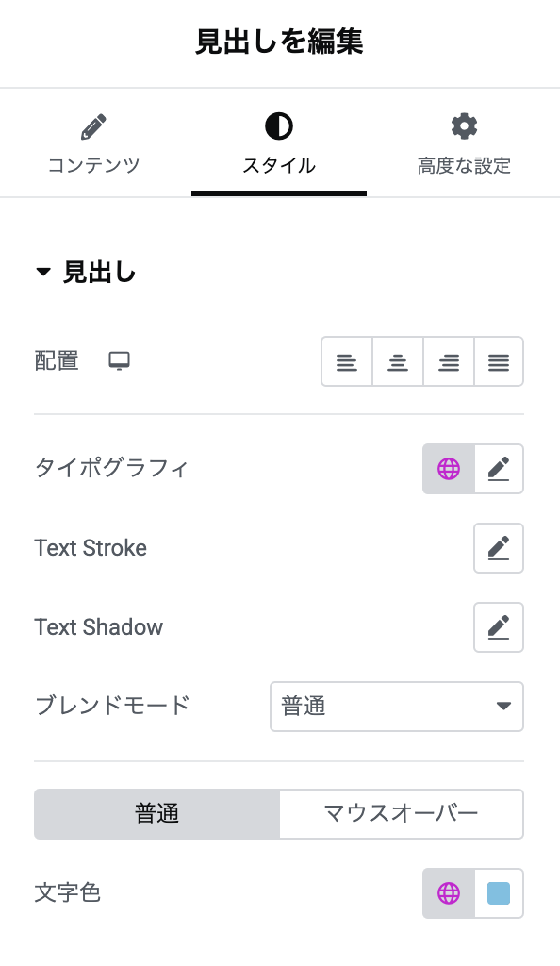Open the light blue 文字色 color swatch
The height and width of the screenshot is (966, 560).
point(499,893)
